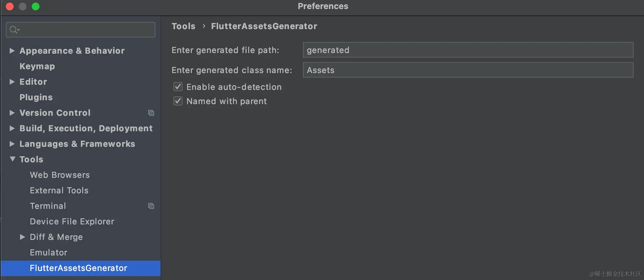Focus the generated file path field
The image size is (644, 280).
[468, 50]
